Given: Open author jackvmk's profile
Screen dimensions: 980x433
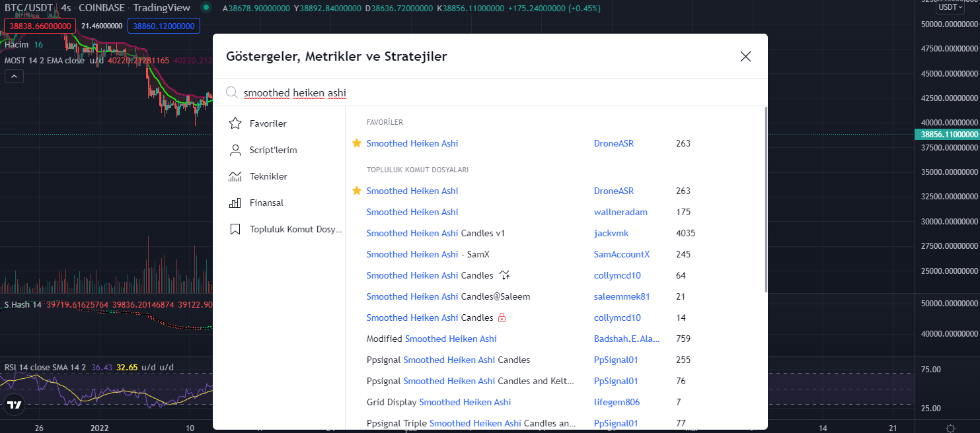Looking at the screenshot, I should point(611,233).
